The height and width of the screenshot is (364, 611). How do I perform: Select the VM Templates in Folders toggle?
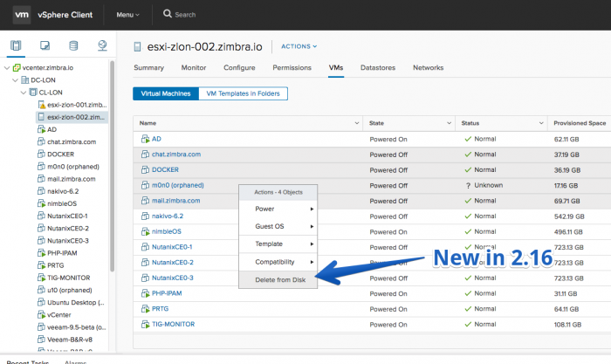coord(244,93)
